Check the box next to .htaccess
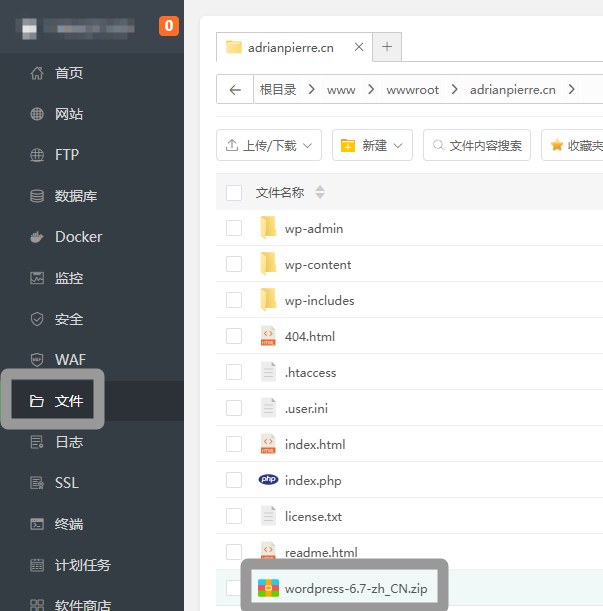Screen dimensions: 603x611 point(234,372)
